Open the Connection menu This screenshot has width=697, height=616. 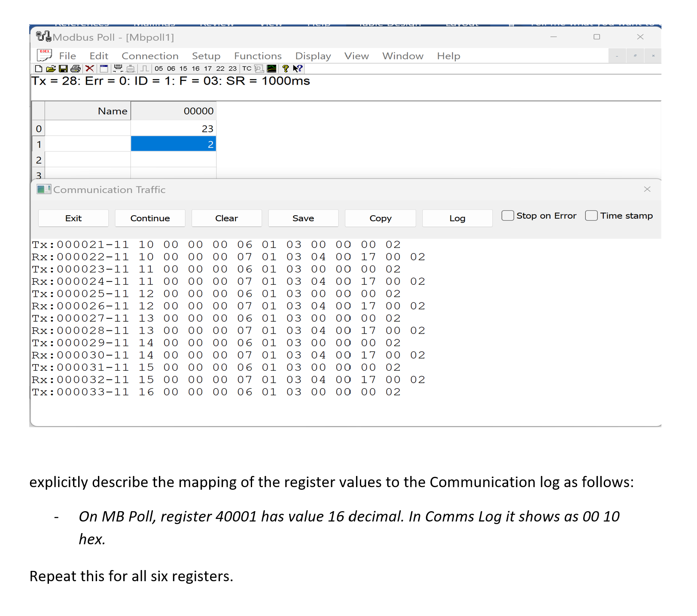(x=150, y=56)
